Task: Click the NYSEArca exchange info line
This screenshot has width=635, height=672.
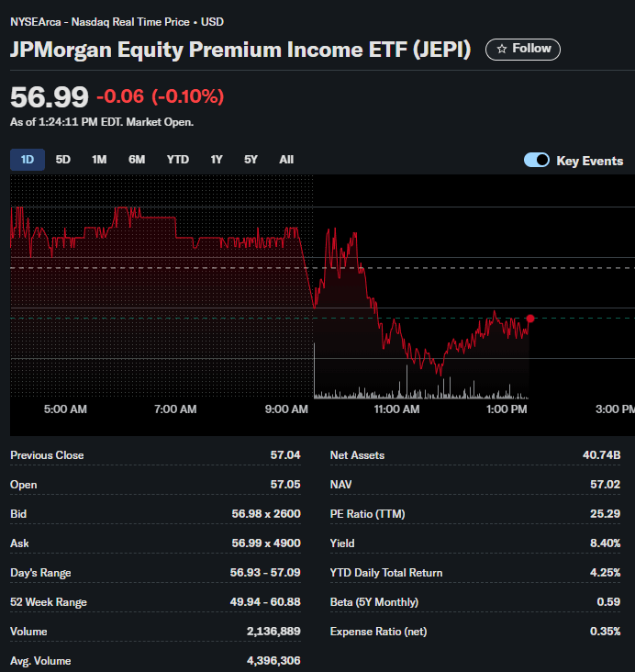Action: tap(117, 22)
